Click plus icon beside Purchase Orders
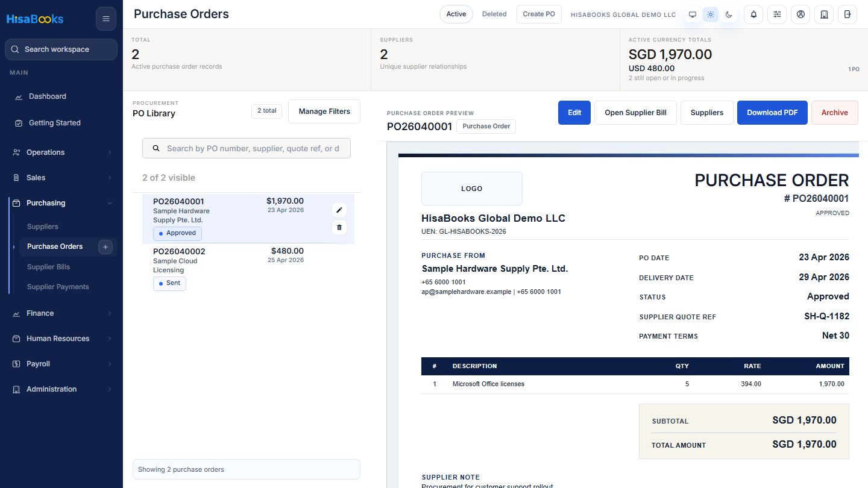This screenshot has width=868, height=488. point(105,246)
